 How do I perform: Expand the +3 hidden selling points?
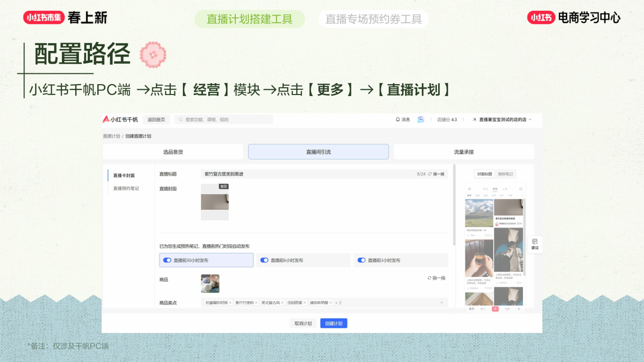(x=337, y=302)
